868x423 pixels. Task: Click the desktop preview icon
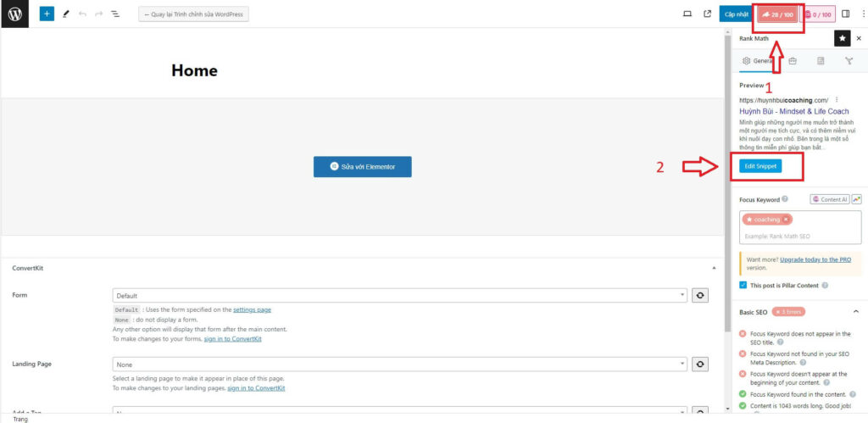pyautogui.click(x=687, y=14)
